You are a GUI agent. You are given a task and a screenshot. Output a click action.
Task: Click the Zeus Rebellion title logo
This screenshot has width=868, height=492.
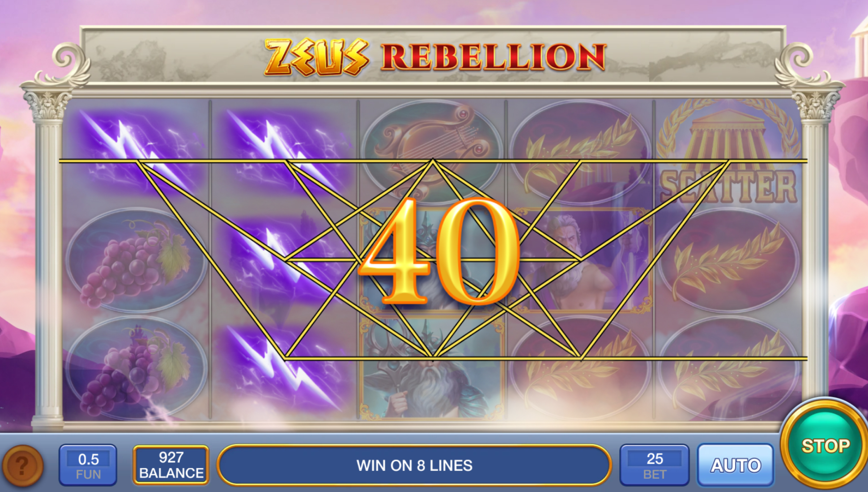pos(435,57)
